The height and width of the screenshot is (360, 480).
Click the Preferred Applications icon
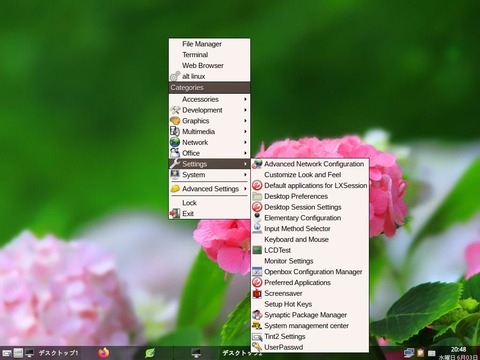[257, 283]
